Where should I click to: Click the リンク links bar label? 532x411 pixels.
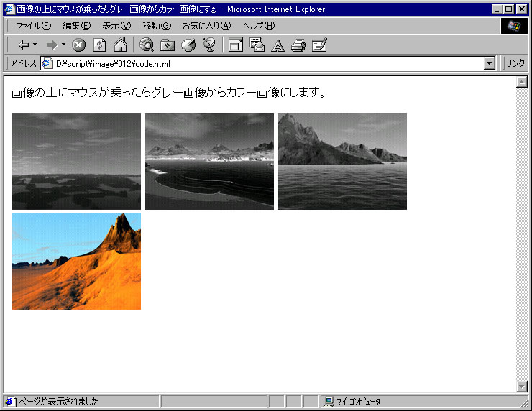[x=515, y=63]
